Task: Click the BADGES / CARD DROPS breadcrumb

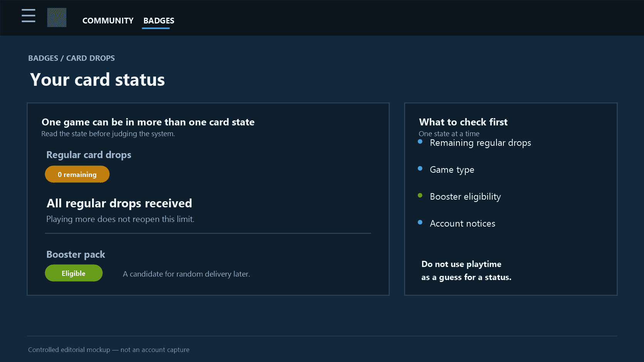Action: (x=71, y=58)
